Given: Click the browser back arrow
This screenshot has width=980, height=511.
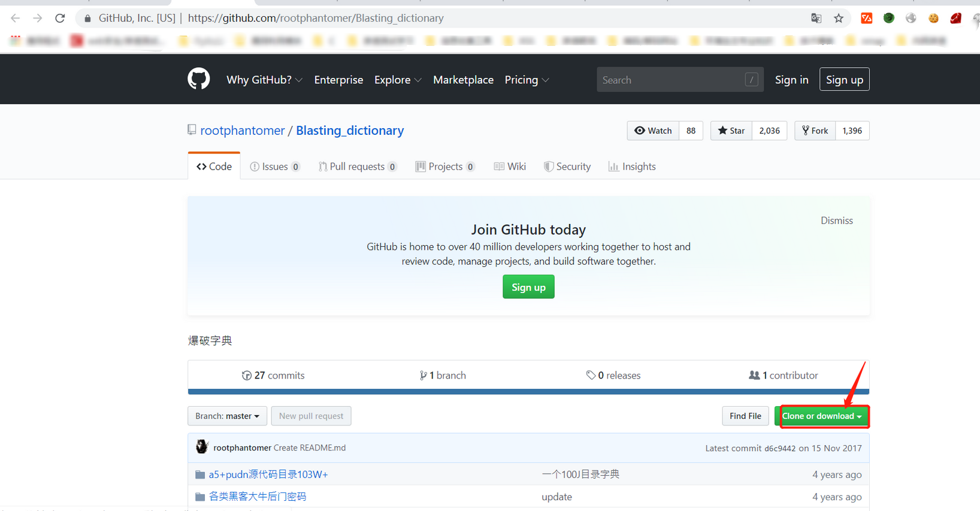Looking at the screenshot, I should point(16,18).
